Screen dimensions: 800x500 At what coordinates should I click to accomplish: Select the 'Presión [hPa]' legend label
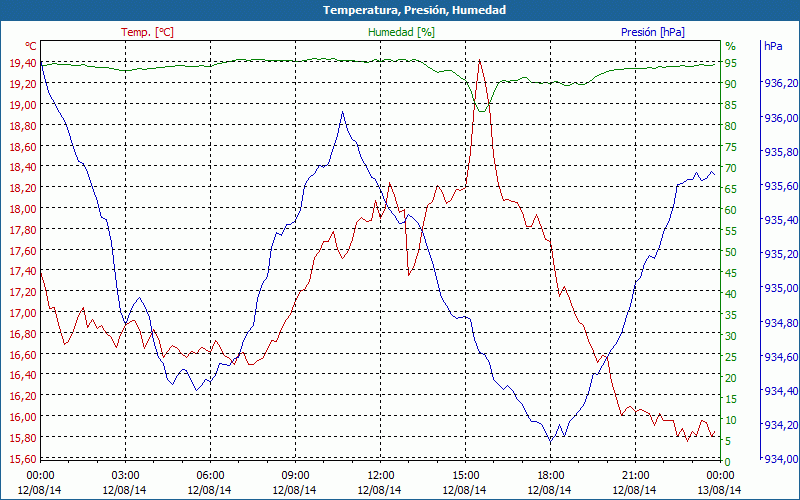(x=653, y=32)
